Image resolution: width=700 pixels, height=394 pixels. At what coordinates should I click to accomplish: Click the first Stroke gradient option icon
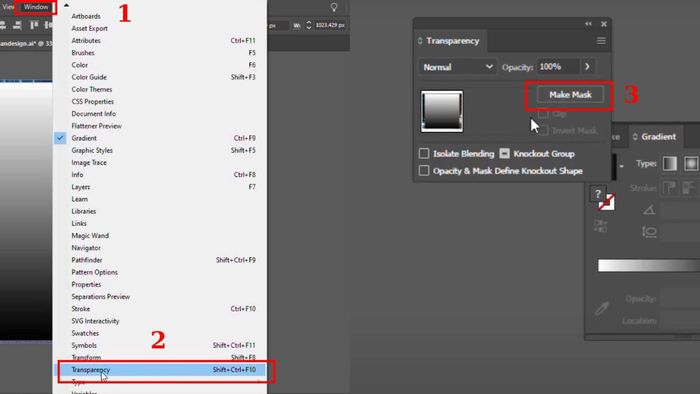(670, 188)
